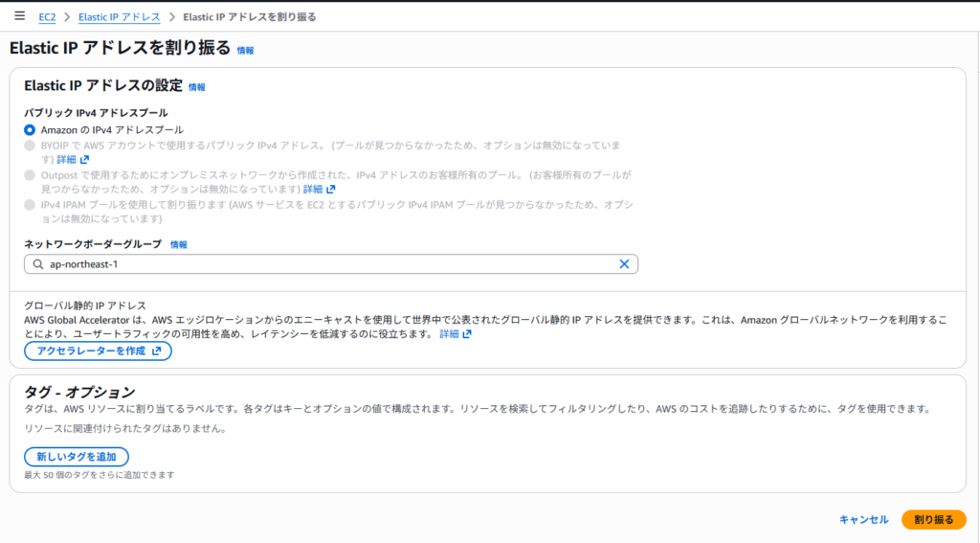Select the IPv4 IPAM プール radio option
Screen dimensions: 980x543
coord(30,205)
